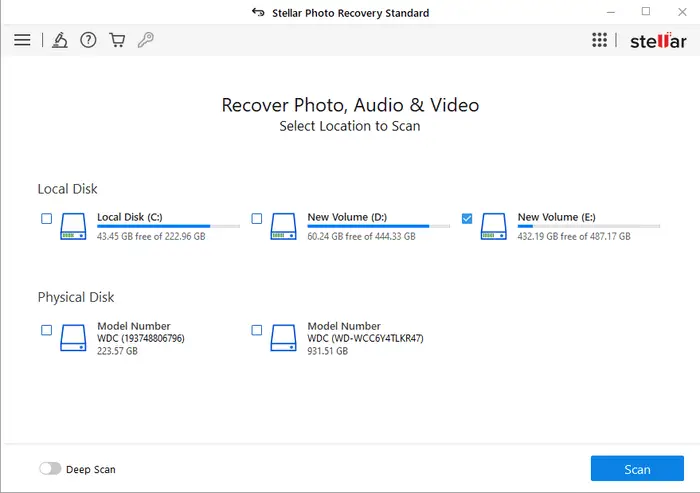Click the "Local Disk" section heading

pyautogui.click(x=67, y=189)
